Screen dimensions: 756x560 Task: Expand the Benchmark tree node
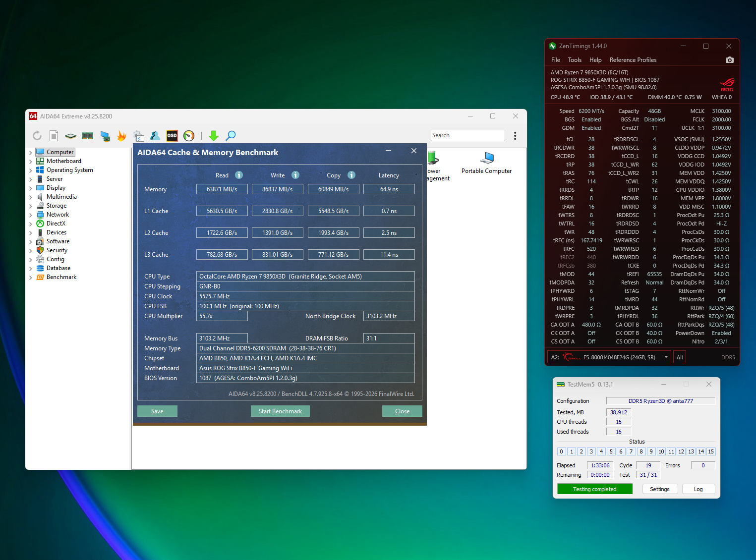(x=31, y=278)
